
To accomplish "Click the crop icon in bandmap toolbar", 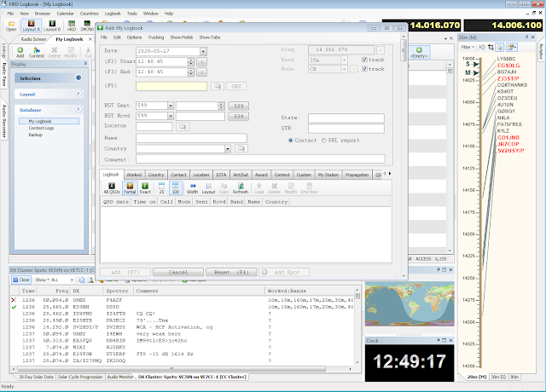I will (x=491, y=47).
